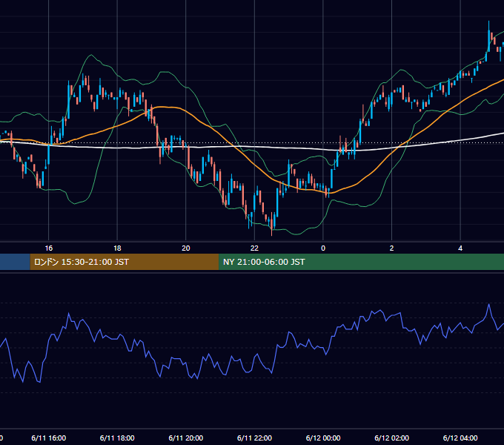
Task: Click the 6/11 16:00 date label
Action: click(48, 438)
